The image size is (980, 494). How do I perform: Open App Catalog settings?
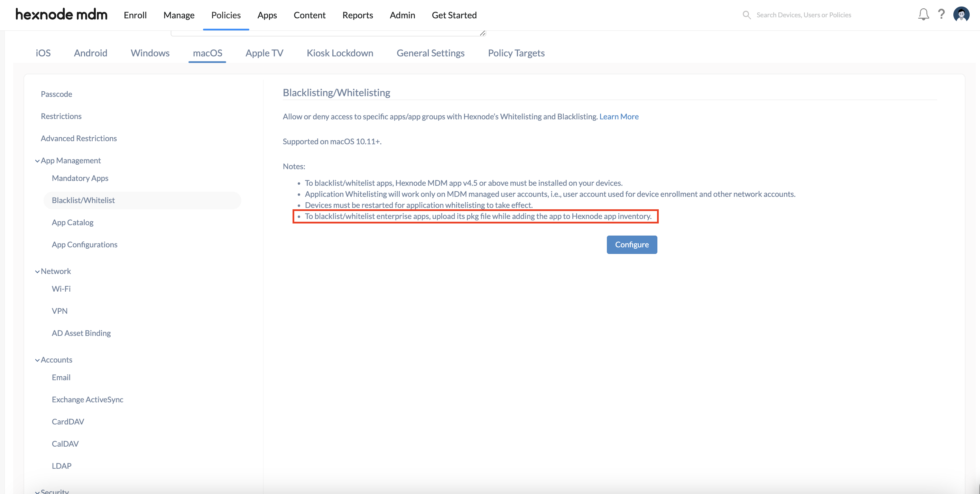coord(72,222)
